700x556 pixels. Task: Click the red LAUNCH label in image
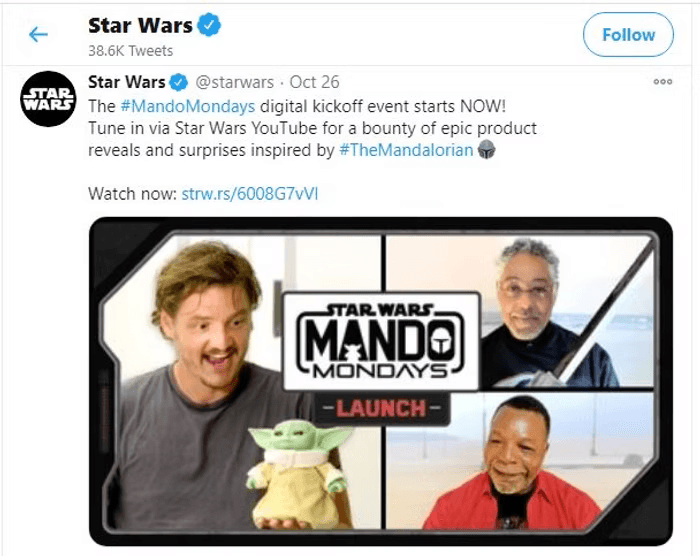381,408
